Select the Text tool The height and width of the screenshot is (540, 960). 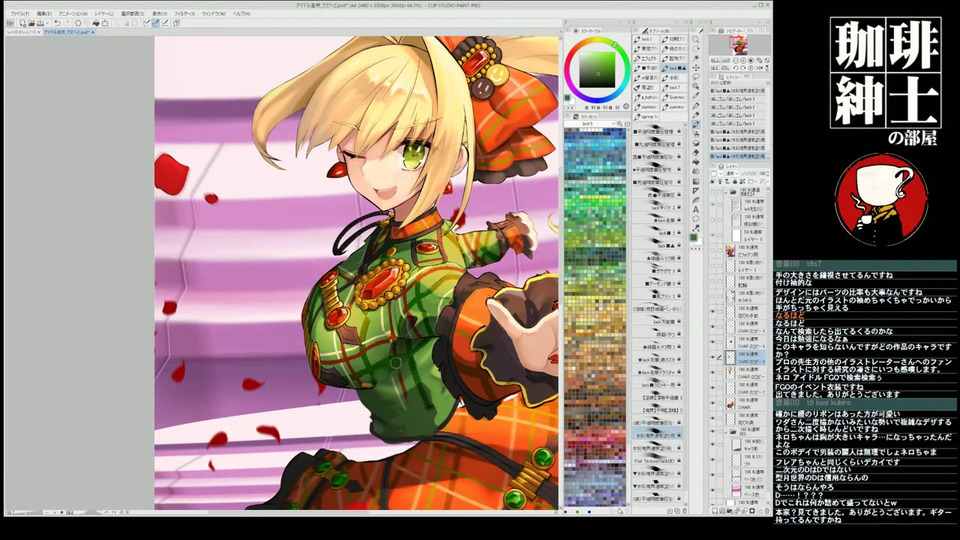[x=696, y=209]
